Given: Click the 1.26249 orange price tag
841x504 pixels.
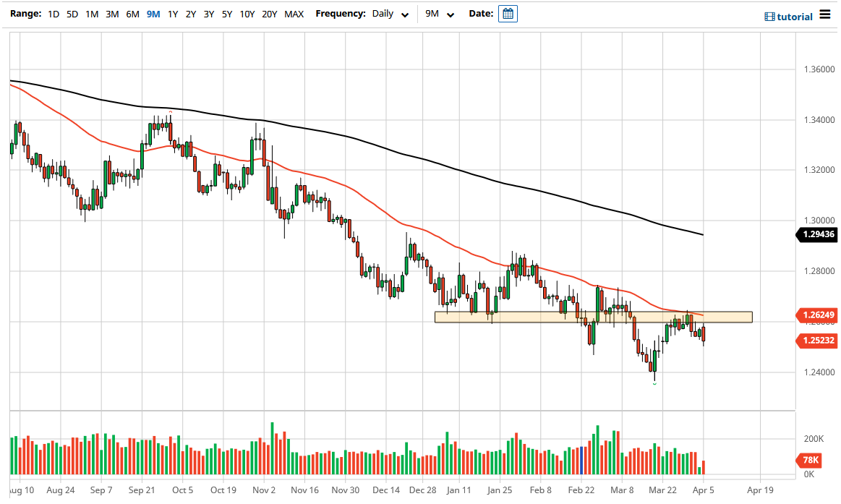Looking at the screenshot, I should click(x=818, y=315).
